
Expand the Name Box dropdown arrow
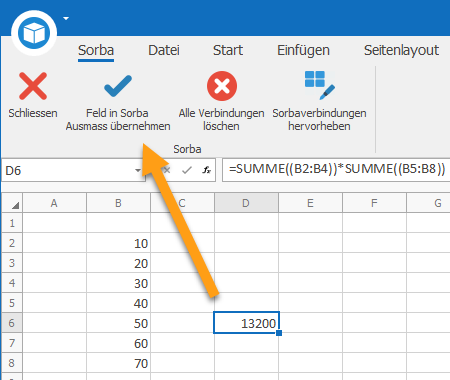click(x=137, y=170)
